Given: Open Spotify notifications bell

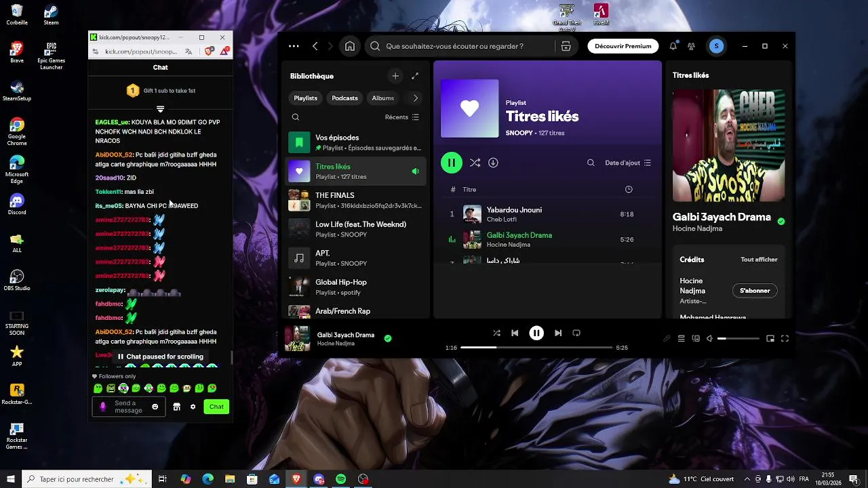Looking at the screenshot, I should pyautogui.click(x=673, y=46).
